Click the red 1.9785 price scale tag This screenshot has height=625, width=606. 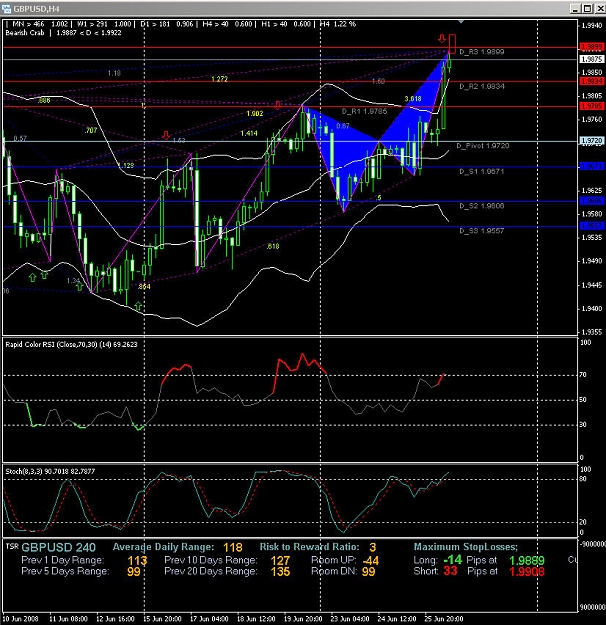[592, 106]
